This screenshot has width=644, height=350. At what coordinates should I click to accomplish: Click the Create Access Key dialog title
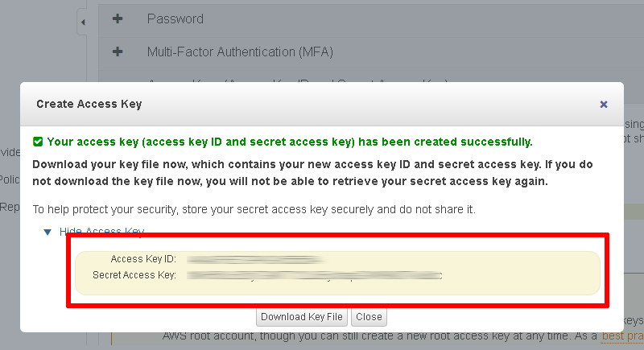[x=89, y=105]
